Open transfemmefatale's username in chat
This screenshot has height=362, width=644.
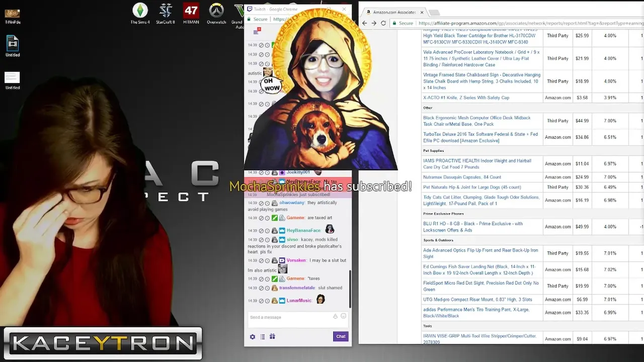(297, 288)
